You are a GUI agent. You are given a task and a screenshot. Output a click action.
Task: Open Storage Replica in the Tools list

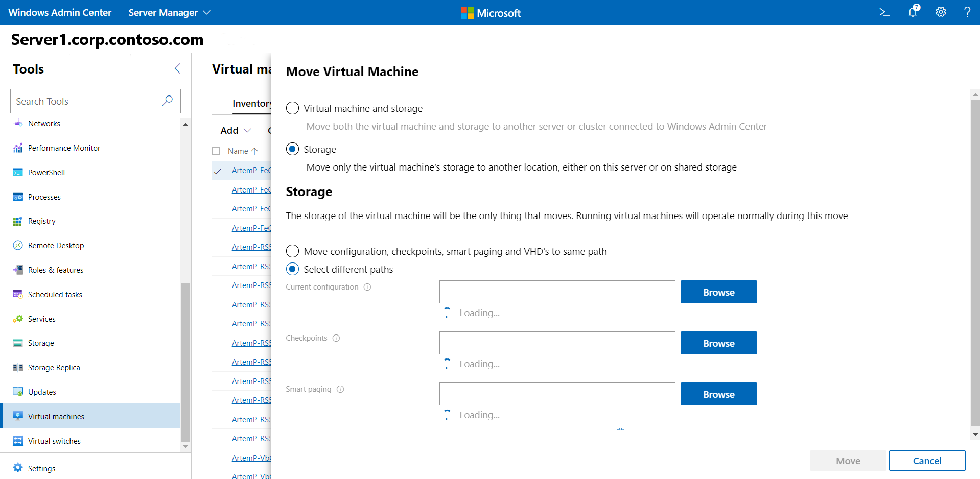pos(54,368)
